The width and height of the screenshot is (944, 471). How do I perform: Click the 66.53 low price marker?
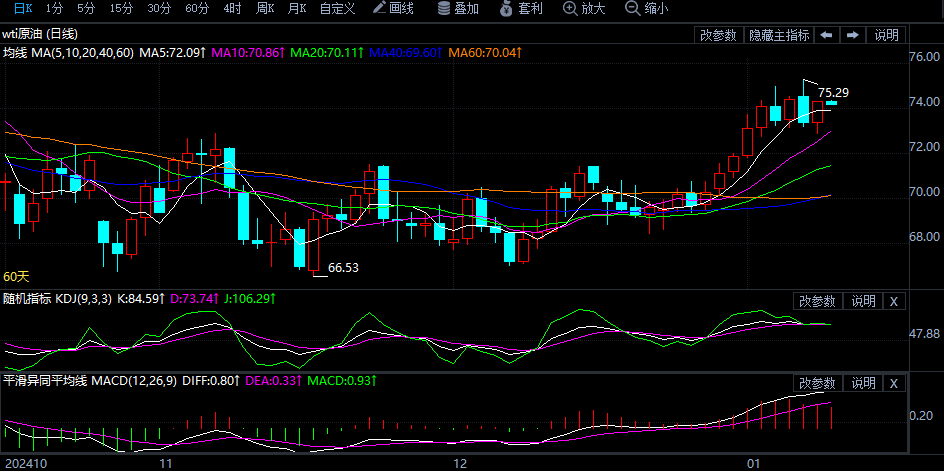click(343, 268)
